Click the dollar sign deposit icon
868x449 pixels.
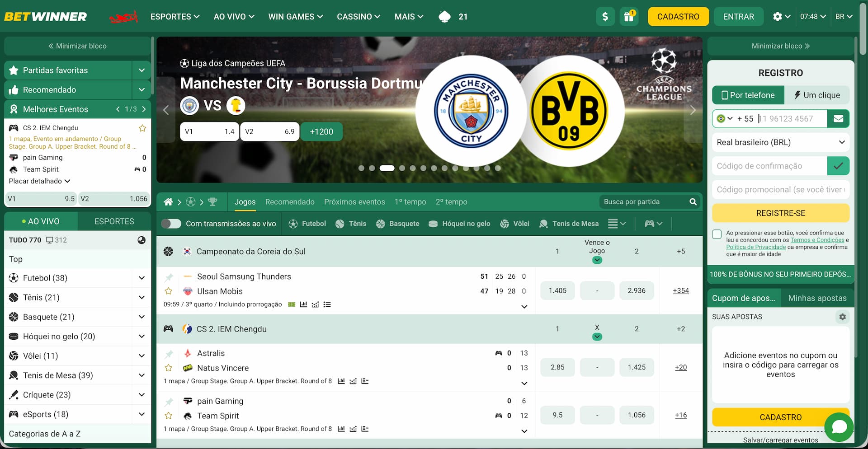[605, 17]
